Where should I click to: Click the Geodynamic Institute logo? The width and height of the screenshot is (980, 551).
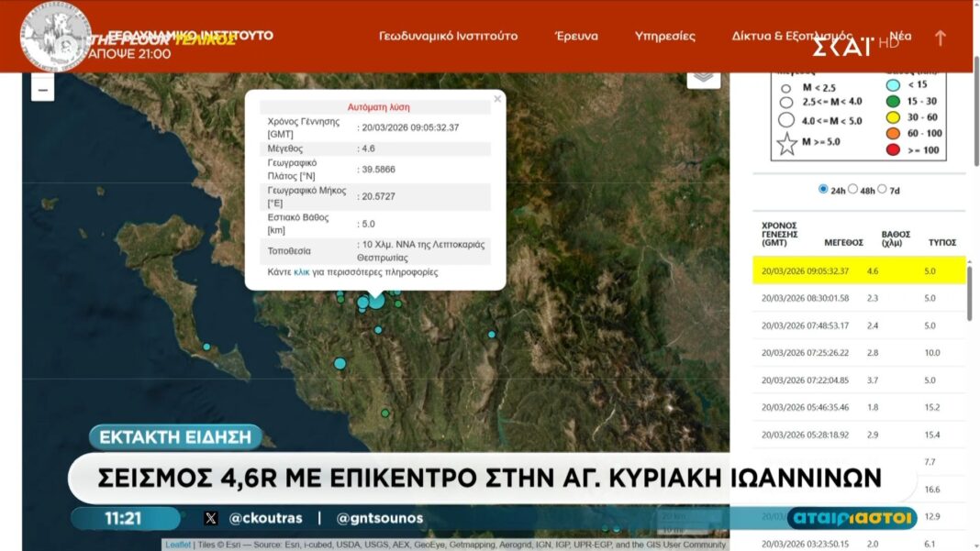coord(55,37)
